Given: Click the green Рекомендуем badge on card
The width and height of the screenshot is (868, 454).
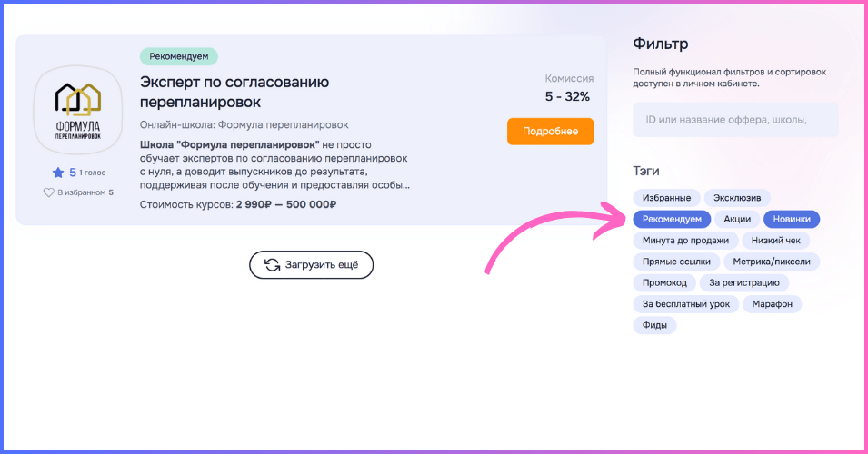Looking at the screenshot, I should [179, 56].
